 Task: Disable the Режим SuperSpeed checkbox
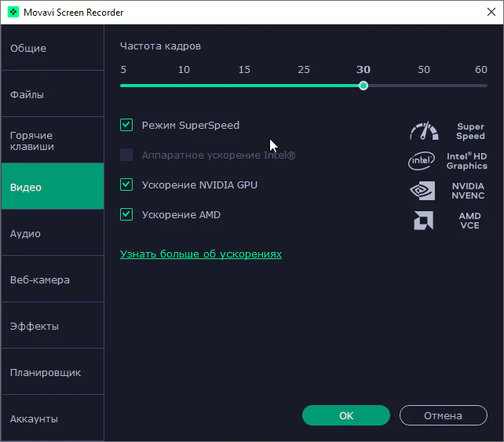coord(126,125)
